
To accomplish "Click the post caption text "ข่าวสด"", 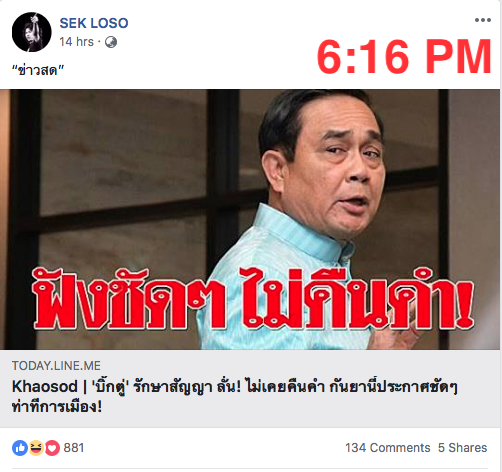I will [x=38, y=70].
